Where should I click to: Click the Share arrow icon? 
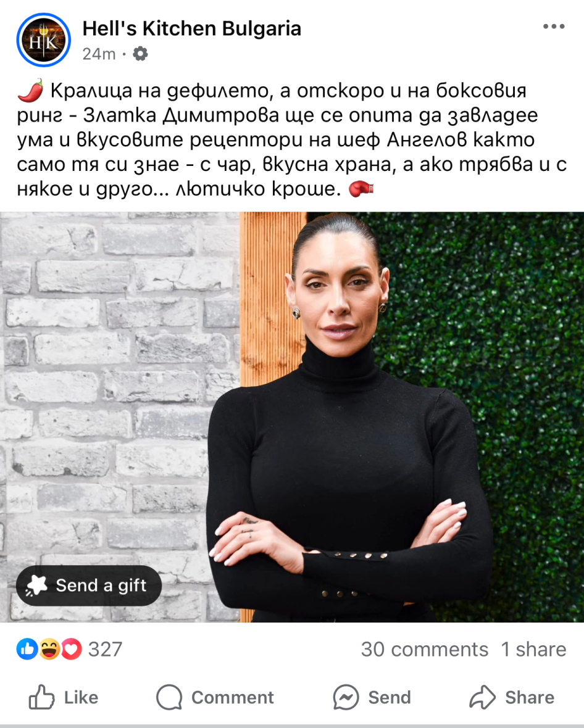tap(482, 697)
